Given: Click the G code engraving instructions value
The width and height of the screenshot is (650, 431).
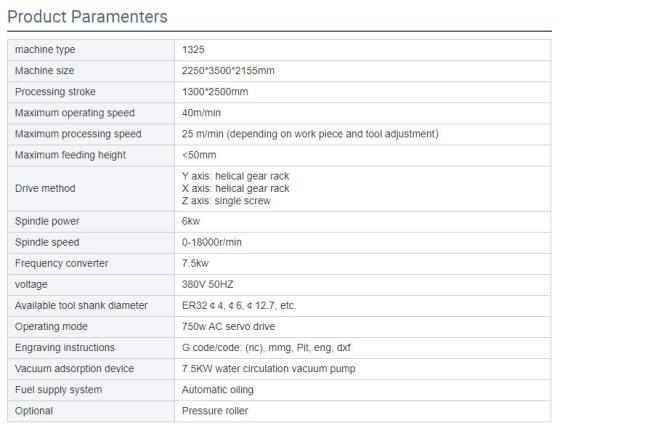Looking at the screenshot, I should [x=266, y=347].
